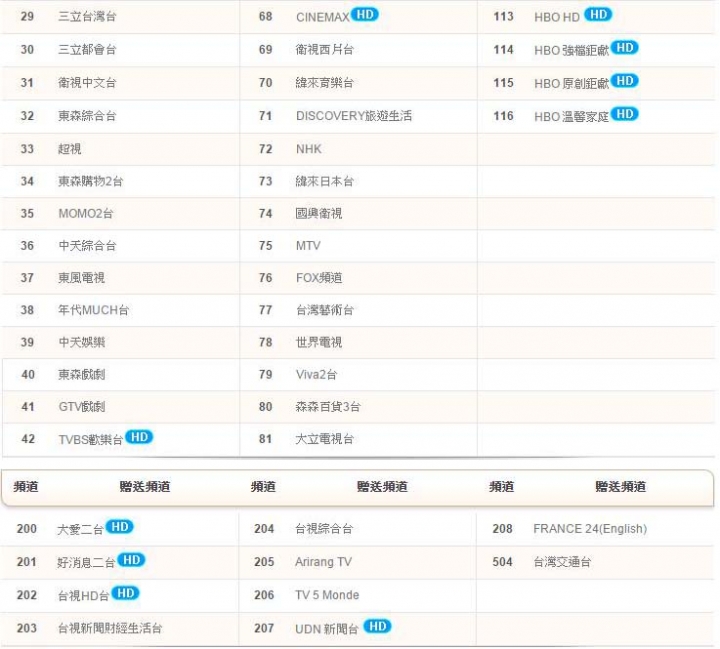Viewport: 720px width, 649px height.
Task: Click the HD badge next to 好消息二台
Action: click(x=131, y=560)
